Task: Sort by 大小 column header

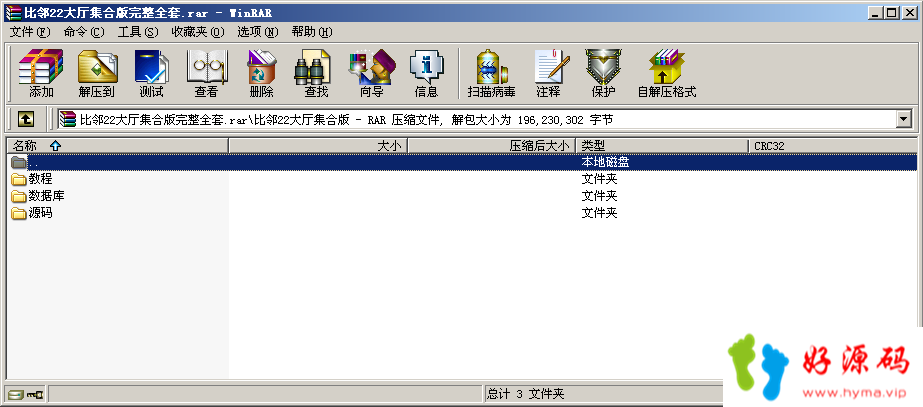Action: coord(318,145)
